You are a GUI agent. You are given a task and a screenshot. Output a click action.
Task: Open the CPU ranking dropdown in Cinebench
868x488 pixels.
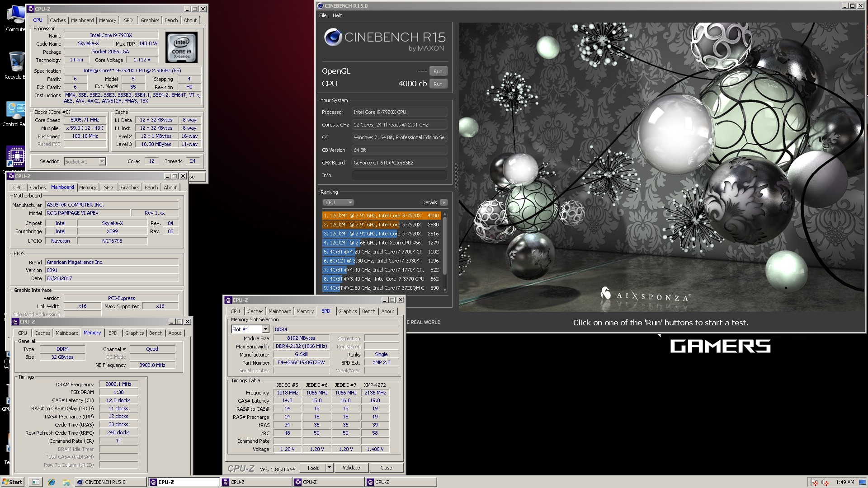tap(338, 202)
